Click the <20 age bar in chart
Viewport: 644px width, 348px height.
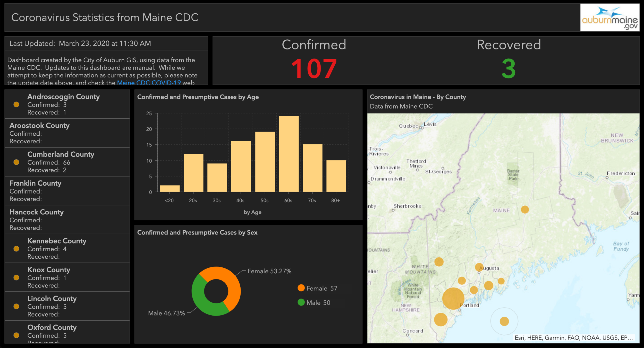tap(170, 189)
